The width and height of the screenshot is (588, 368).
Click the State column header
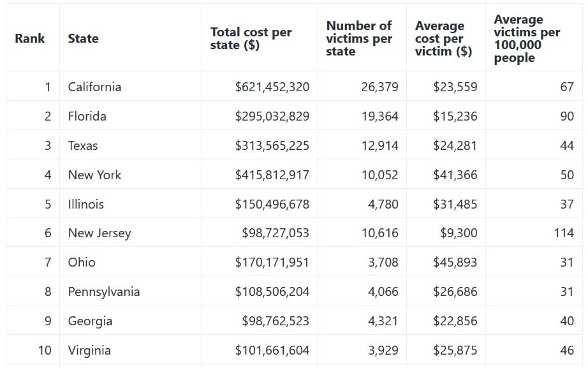pos(83,38)
